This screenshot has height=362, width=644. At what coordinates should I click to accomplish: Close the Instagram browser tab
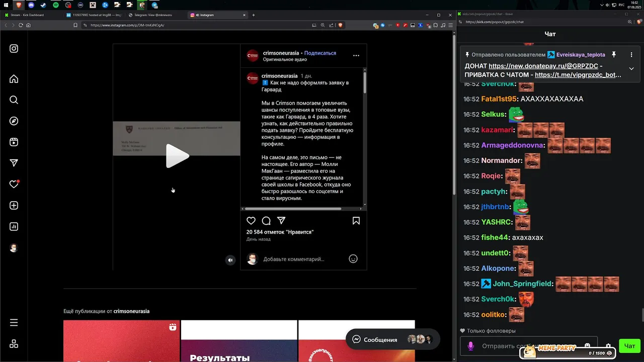click(x=244, y=15)
